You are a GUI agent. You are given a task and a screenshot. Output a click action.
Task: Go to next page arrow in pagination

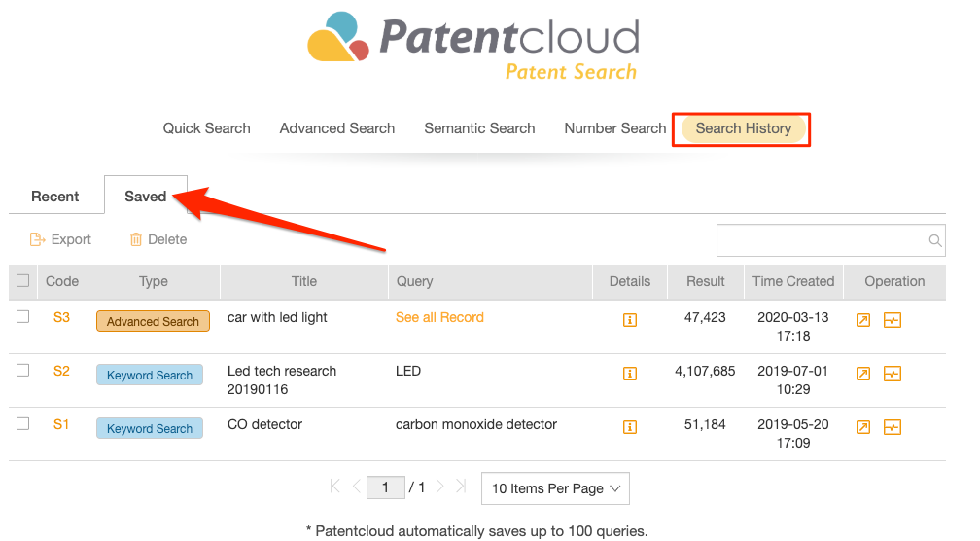pyautogui.click(x=440, y=486)
